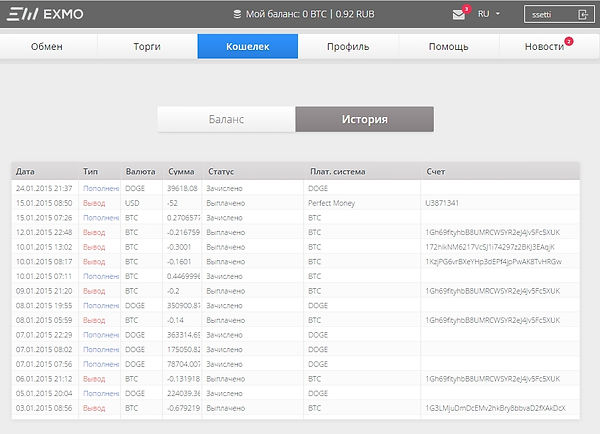Click the date 08.01.2015 05:59
Viewport: 600px width, 434px height.
pos(44,320)
